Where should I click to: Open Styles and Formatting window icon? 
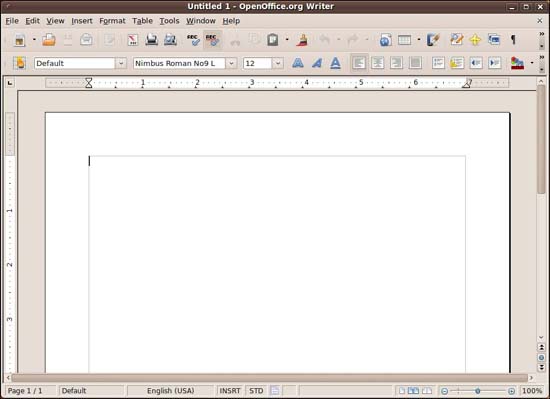20,63
